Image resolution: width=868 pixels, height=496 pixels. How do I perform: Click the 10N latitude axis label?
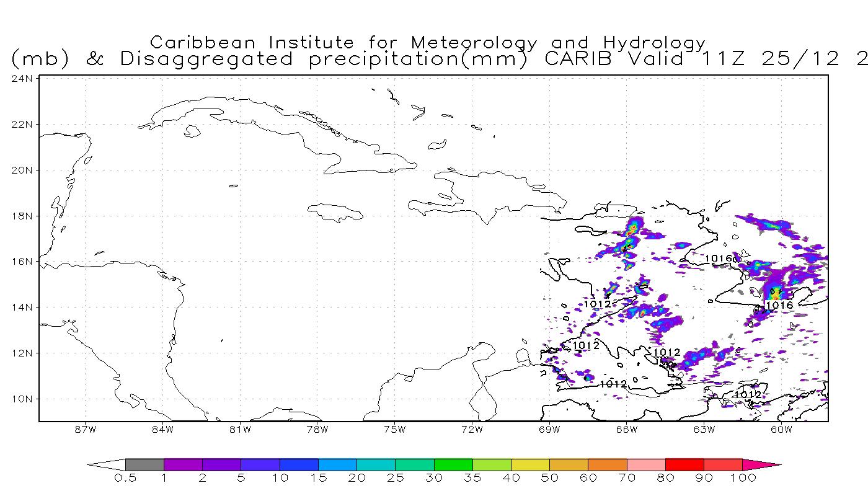(x=22, y=399)
